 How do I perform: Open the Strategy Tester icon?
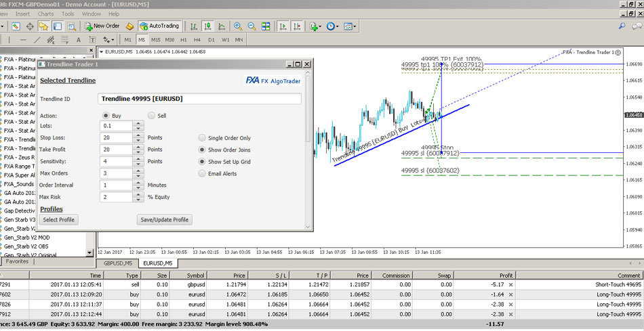(x=71, y=26)
